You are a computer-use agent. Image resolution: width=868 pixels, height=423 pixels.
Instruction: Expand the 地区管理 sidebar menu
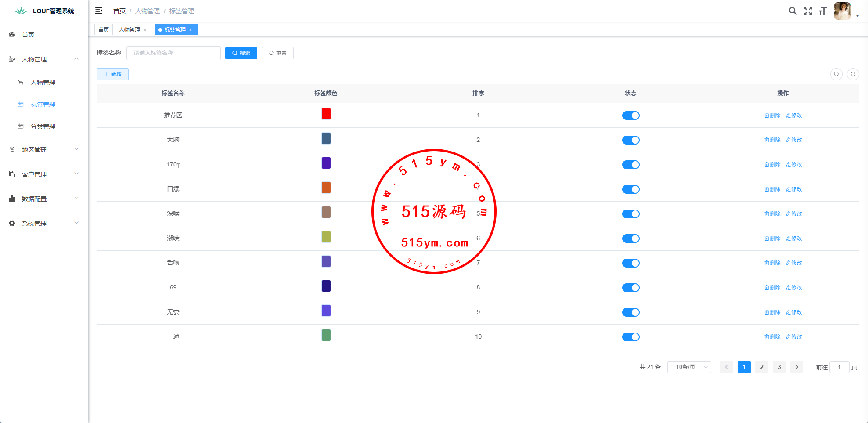pyautogui.click(x=44, y=150)
